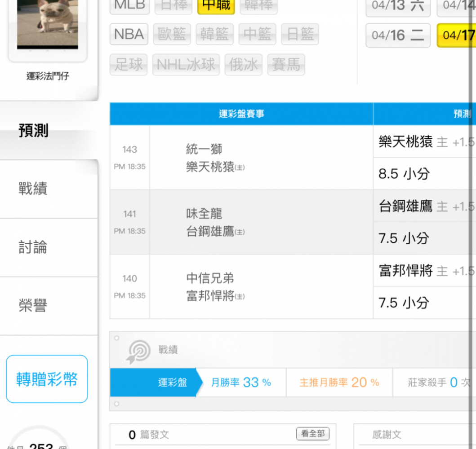Click the 運彩盤賽事 column header
This screenshot has height=449, width=476.
point(241,114)
